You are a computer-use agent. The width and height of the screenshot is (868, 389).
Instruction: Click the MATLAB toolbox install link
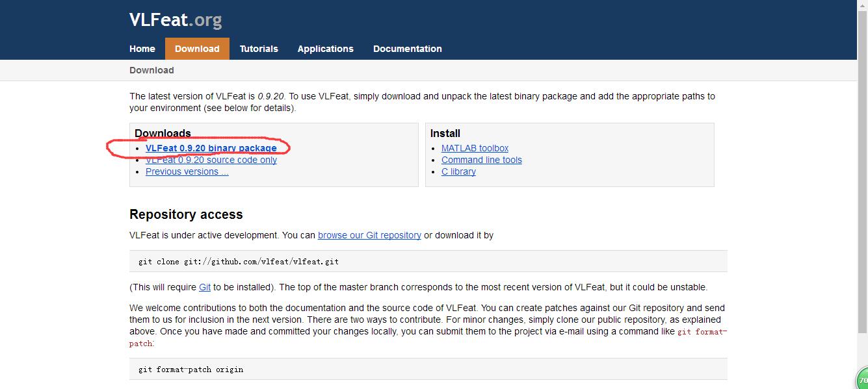(475, 148)
